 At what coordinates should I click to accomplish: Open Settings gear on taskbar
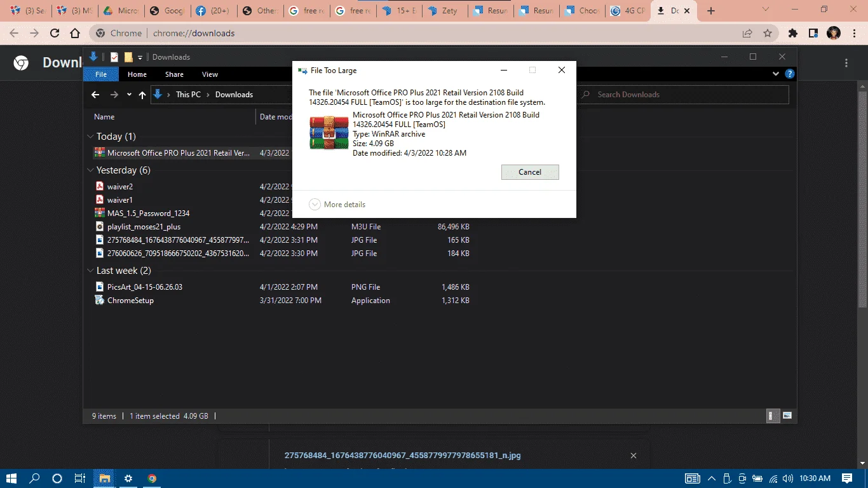[x=128, y=478]
